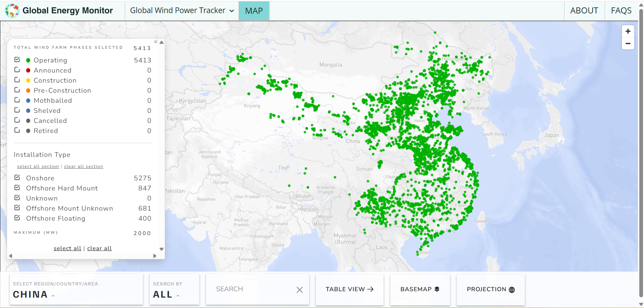Collapse the legend panel with the corner arrow icon
Screen dimensions: 644x308
coord(156,41)
